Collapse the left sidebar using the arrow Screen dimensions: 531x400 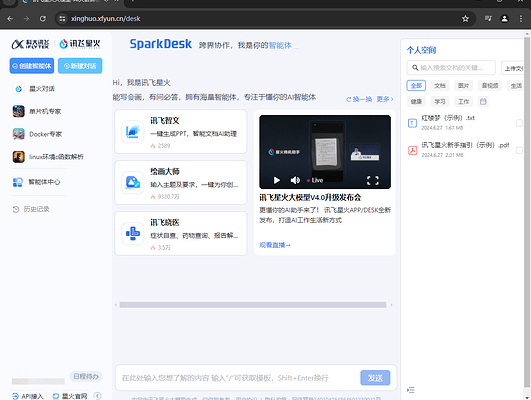click(98, 396)
